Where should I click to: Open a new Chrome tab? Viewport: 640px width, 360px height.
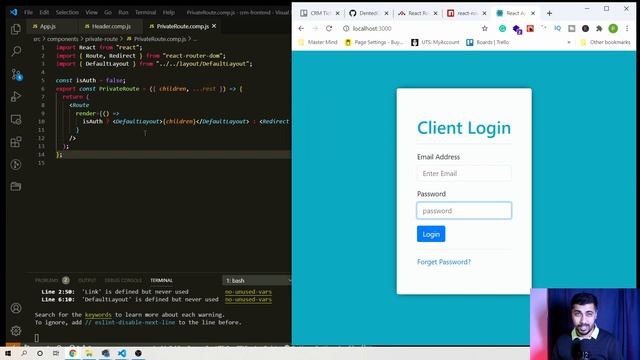click(x=549, y=13)
